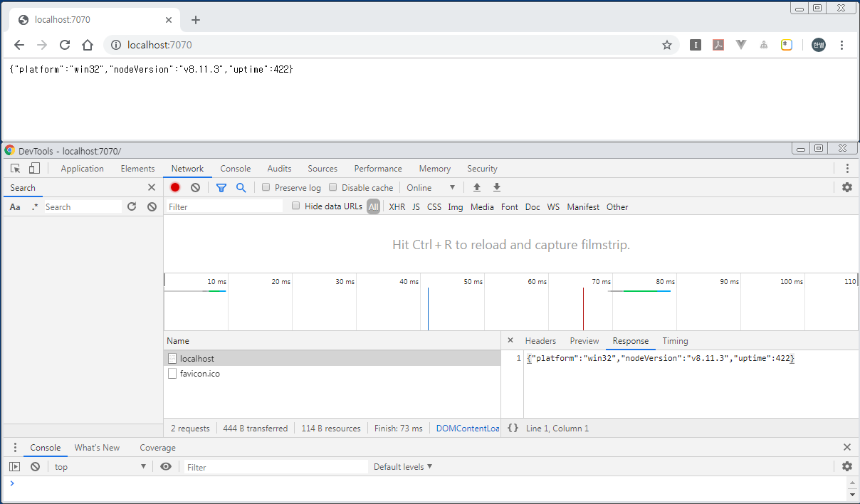
Task: Open the top context dropdown in the console
Action: pos(100,467)
